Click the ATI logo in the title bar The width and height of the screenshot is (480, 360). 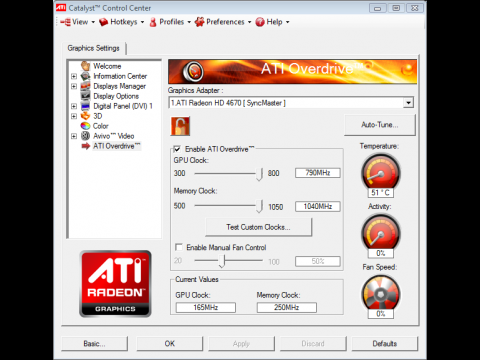(61, 7)
